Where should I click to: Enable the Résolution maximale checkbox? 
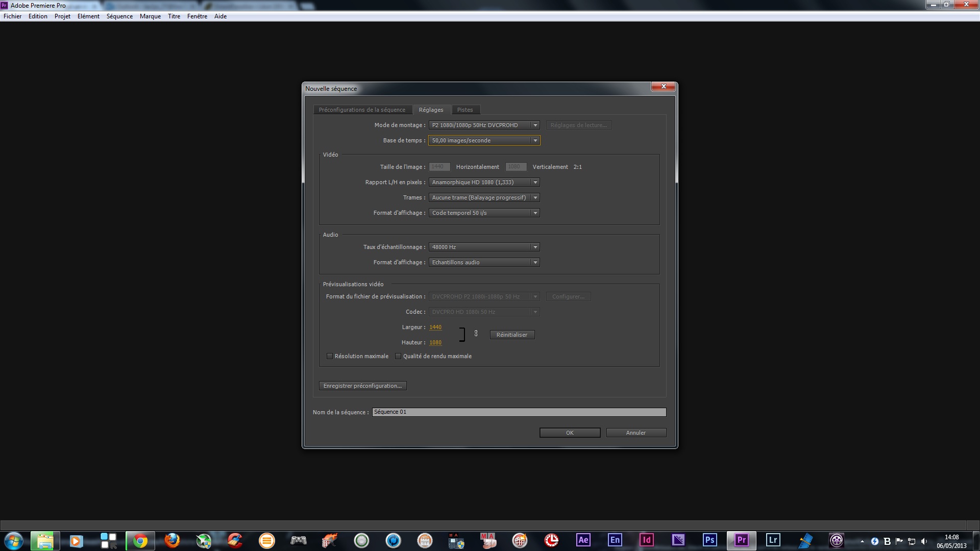[x=330, y=356]
